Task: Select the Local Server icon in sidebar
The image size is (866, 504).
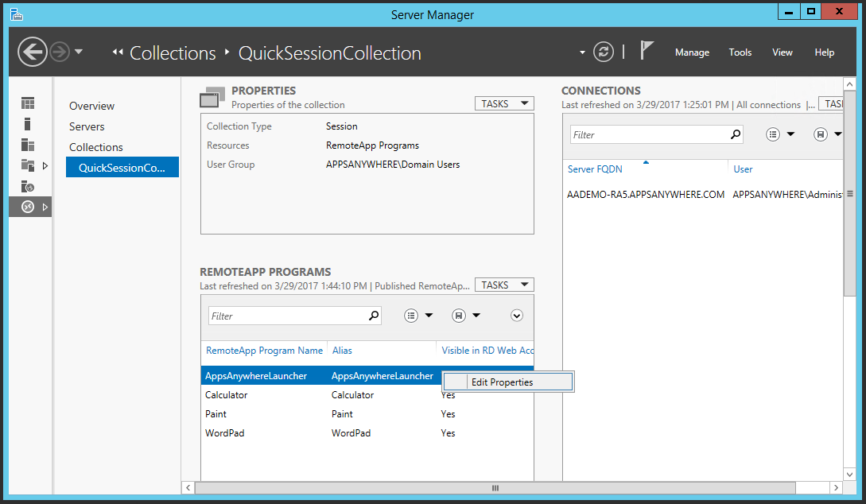Action: [28, 124]
